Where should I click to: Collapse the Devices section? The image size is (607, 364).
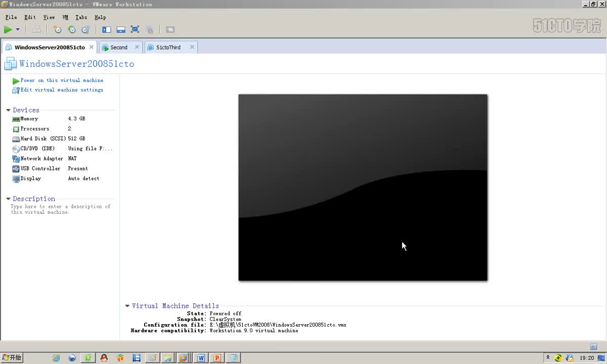pos(8,110)
